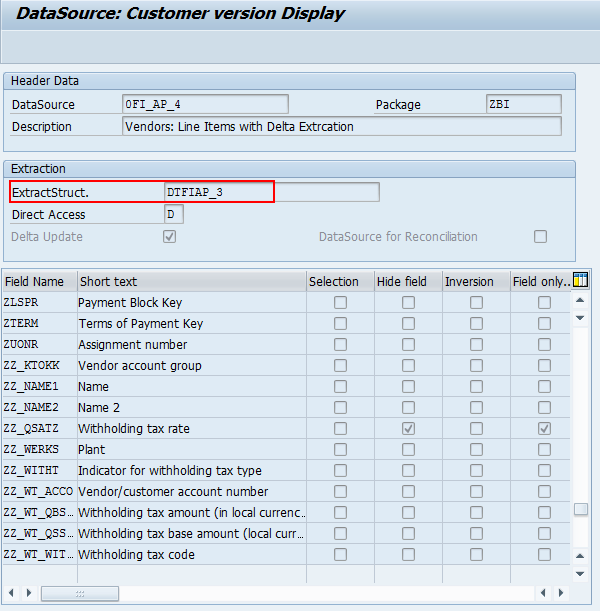Image resolution: width=600 pixels, height=611 pixels.
Task: Click the Header Data group title
Action: pos(45,81)
